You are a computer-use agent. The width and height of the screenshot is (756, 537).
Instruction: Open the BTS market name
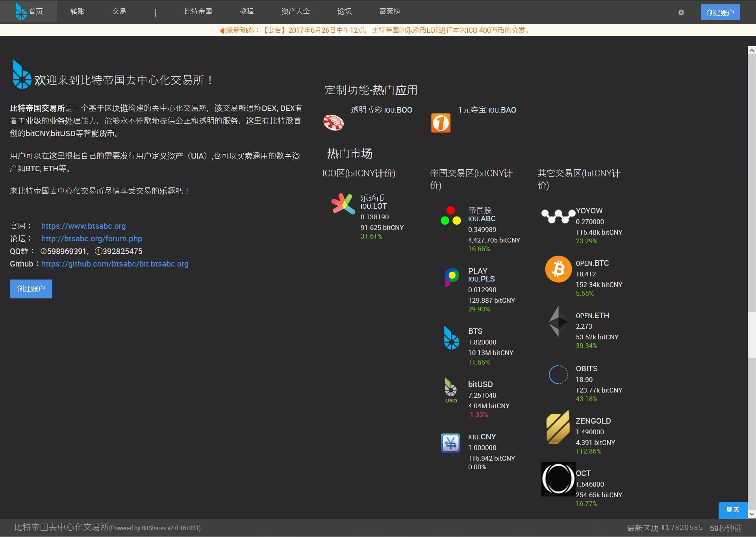pyautogui.click(x=475, y=331)
